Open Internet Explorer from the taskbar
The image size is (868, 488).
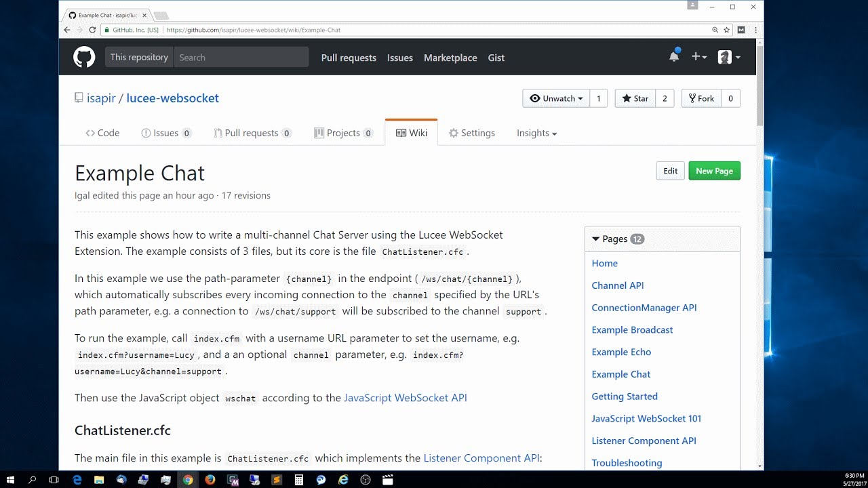point(343,480)
